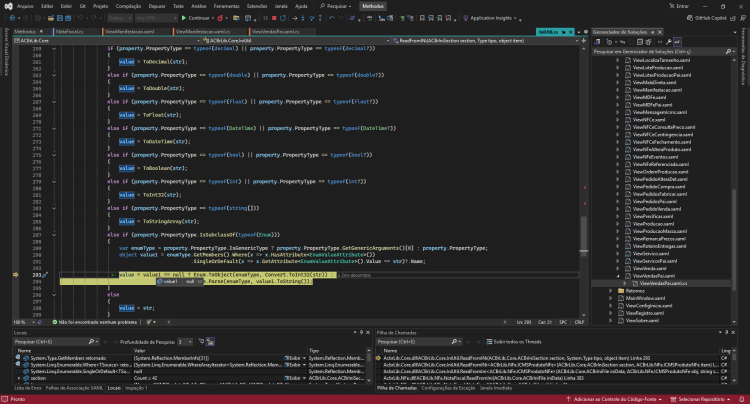The image size is (750, 404).
Task: Open the Compilação menu
Action: pyautogui.click(x=128, y=6)
